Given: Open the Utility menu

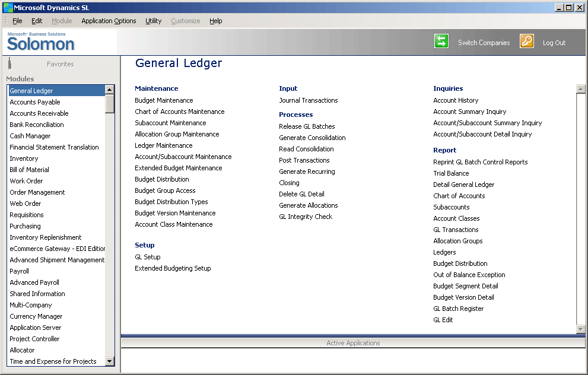Looking at the screenshot, I should coord(153,21).
